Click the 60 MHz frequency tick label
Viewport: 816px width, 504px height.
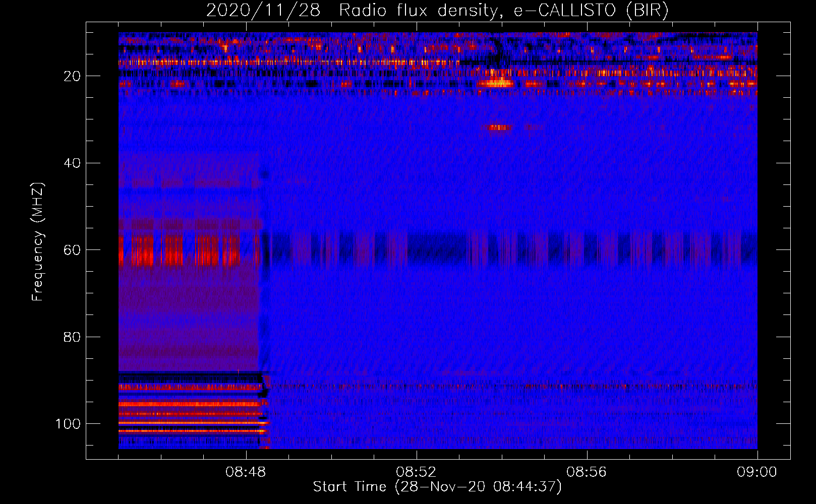(x=72, y=250)
